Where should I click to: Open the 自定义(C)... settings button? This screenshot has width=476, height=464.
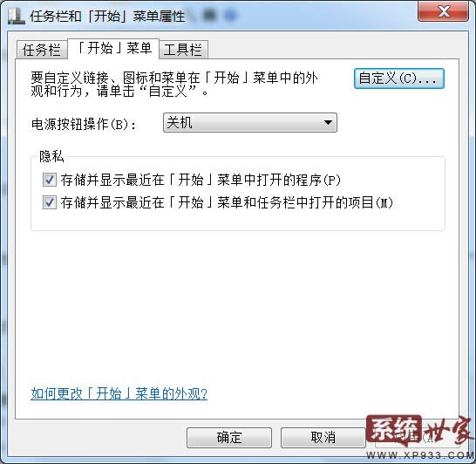pos(399,78)
